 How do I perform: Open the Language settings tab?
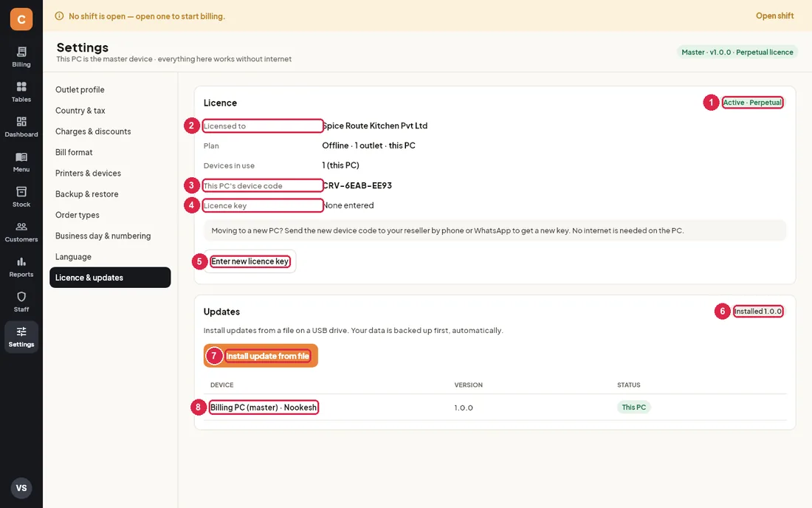pyautogui.click(x=110, y=257)
